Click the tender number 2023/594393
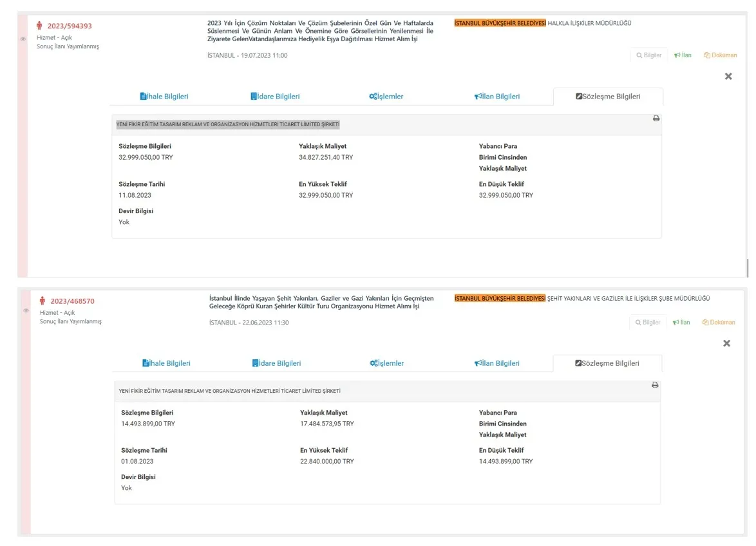The width and height of the screenshot is (756, 546). (x=70, y=26)
